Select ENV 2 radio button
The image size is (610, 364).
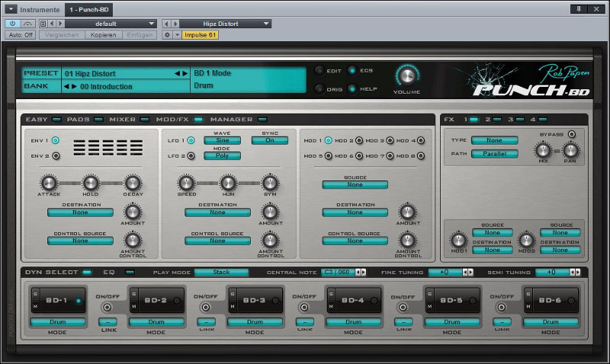(x=56, y=156)
